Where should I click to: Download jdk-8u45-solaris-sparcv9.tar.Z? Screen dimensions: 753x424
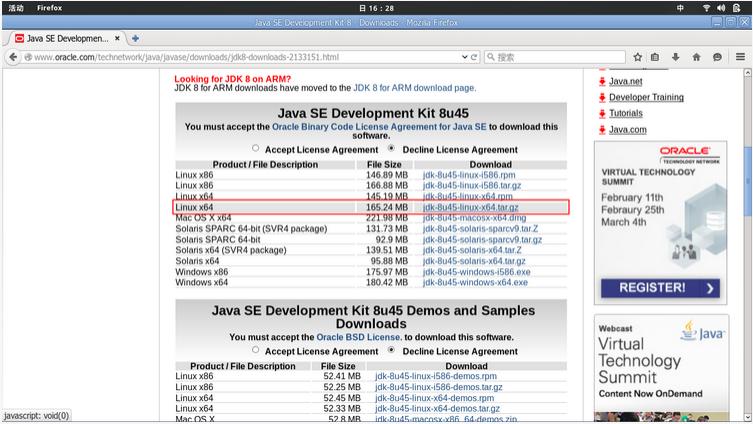coord(480,229)
